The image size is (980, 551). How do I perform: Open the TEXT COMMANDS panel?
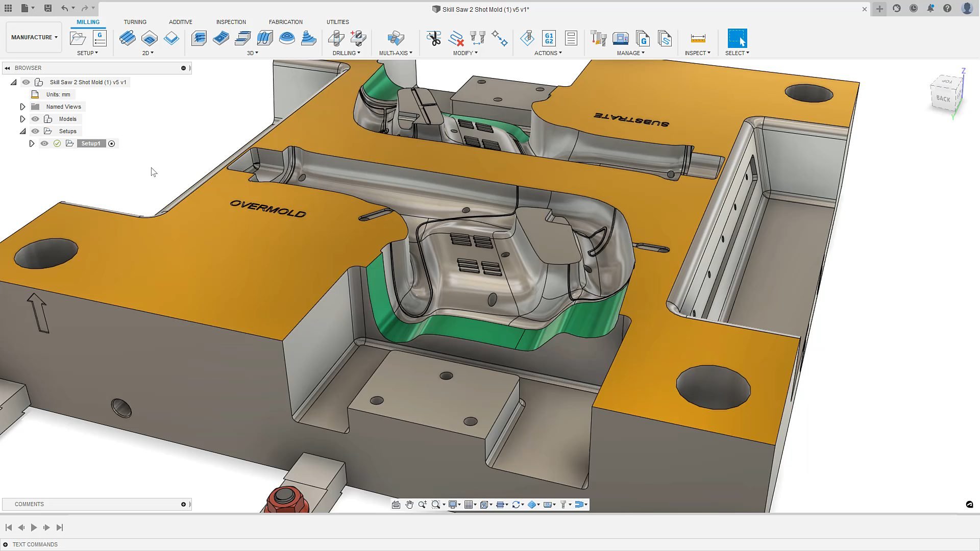click(x=34, y=544)
